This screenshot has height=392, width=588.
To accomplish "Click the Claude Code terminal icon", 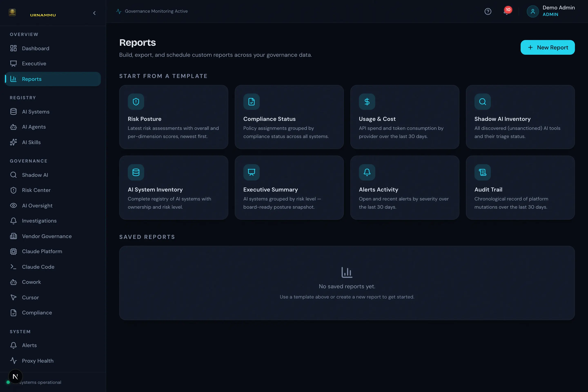I will tap(13, 267).
